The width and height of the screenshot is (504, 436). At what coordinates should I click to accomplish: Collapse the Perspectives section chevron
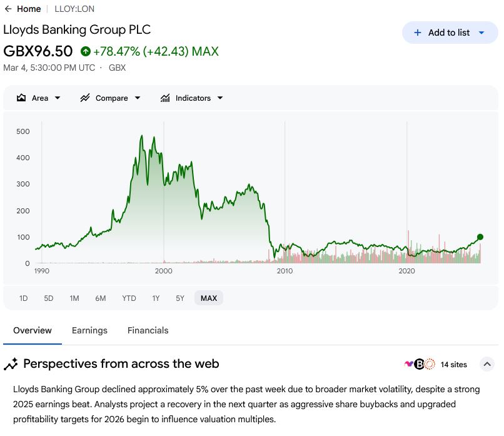pos(487,364)
